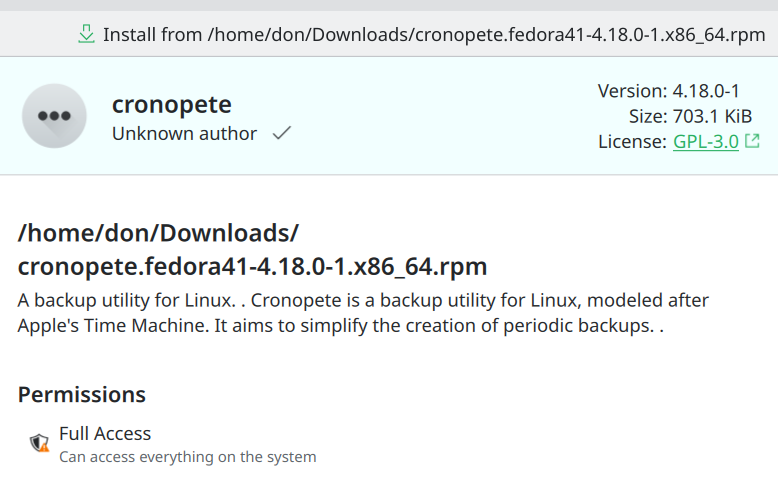Select the Full Access permission entry

coord(173,444)
